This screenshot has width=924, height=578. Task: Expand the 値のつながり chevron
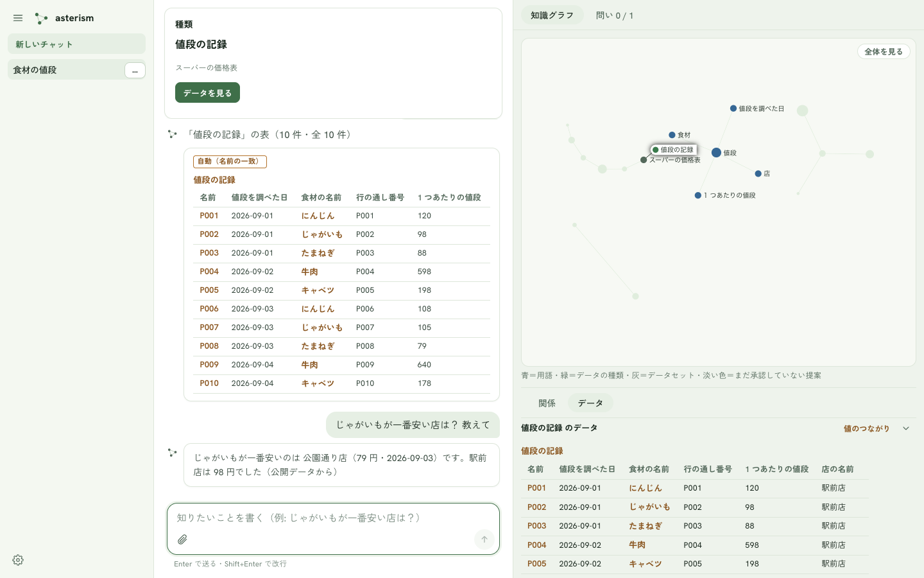coord(906,428)
